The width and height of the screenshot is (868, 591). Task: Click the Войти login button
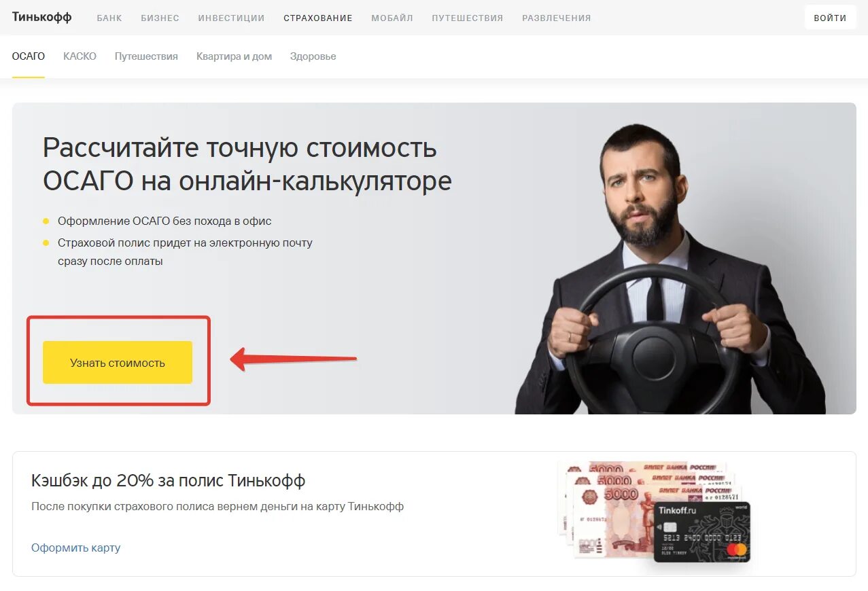pyautogui.click(x=830, y=18)
